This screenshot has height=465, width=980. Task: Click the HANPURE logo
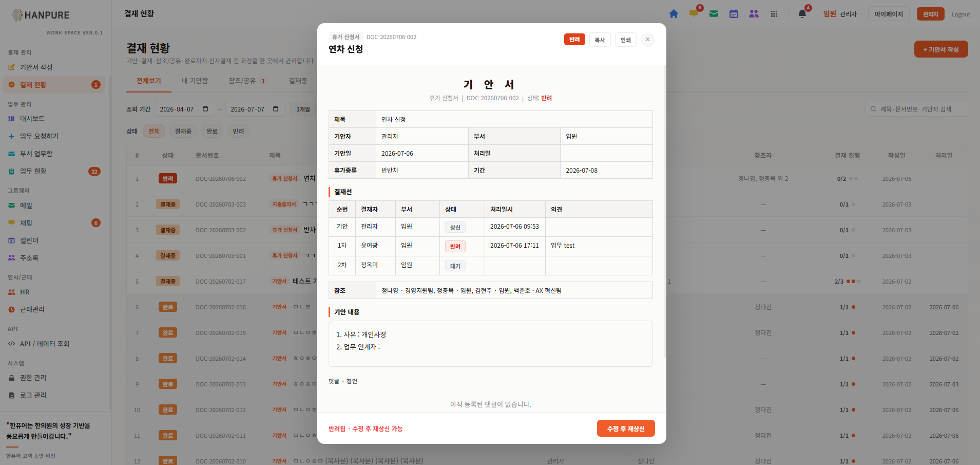tap(41, 15)
